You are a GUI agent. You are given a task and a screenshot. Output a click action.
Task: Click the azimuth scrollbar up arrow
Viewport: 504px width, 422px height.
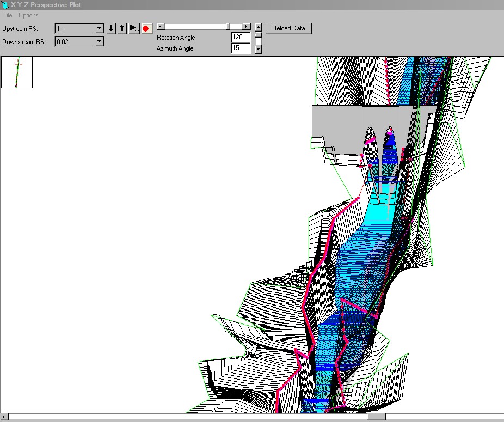258,27
